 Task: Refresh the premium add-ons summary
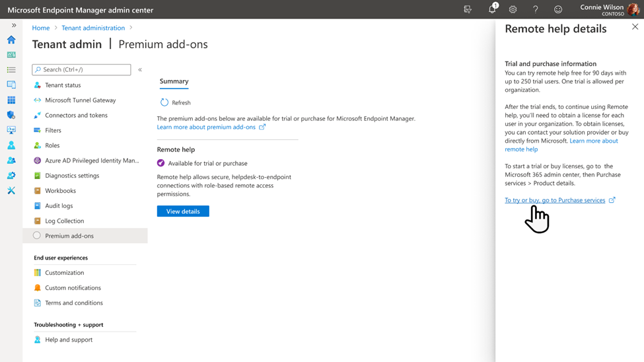176,103
